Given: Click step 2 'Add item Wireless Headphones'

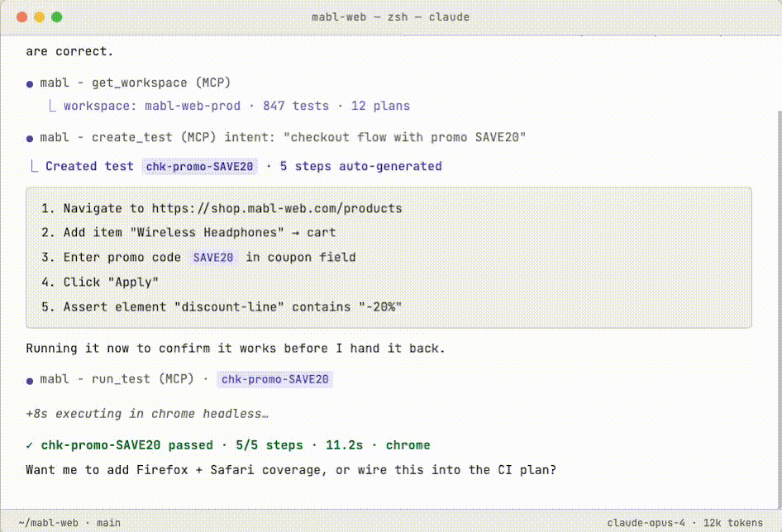Looking at the screenshot, I should 188,233.
